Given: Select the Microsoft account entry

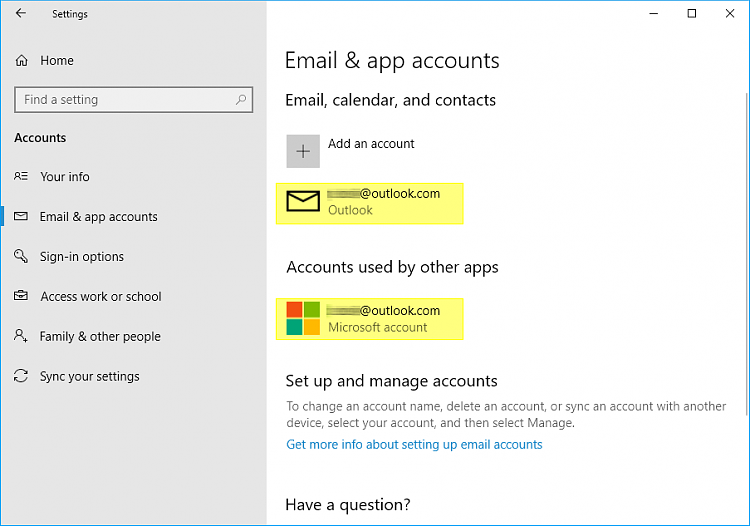Looking at the screenshot, I should coord(370,319).
